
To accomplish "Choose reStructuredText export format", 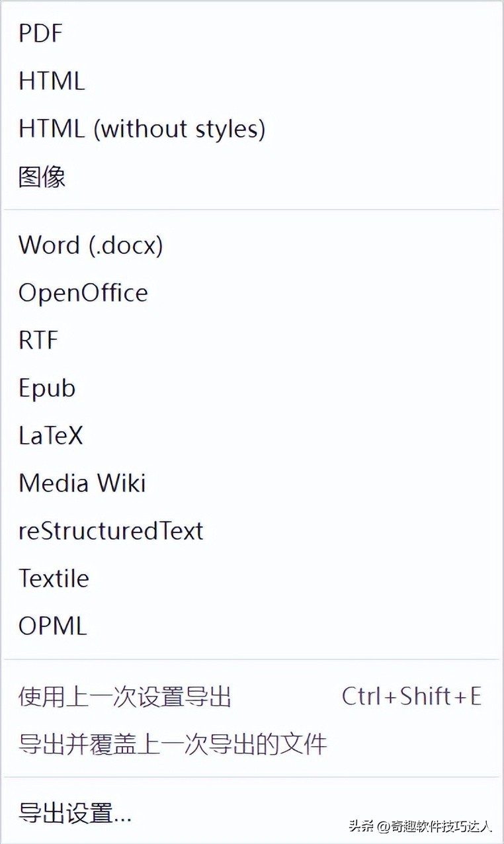I will (110, 531).
